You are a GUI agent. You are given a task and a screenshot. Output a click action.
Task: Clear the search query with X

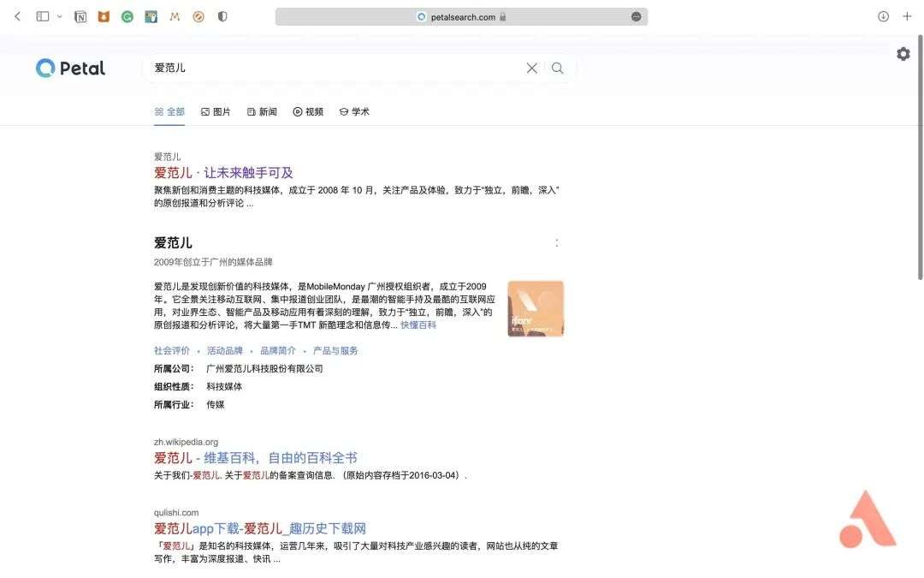(531, 68)
